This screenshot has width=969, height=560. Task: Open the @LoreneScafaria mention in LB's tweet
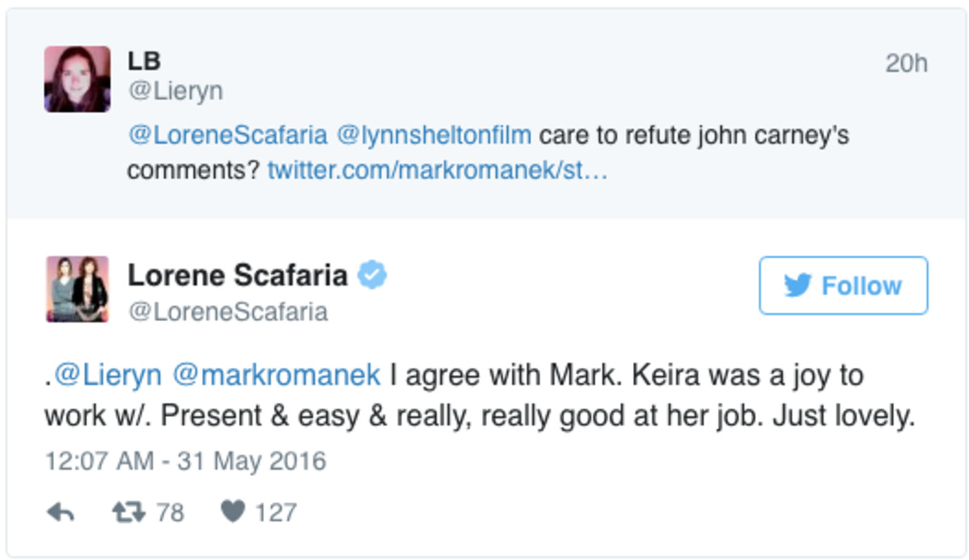point(228,136)
